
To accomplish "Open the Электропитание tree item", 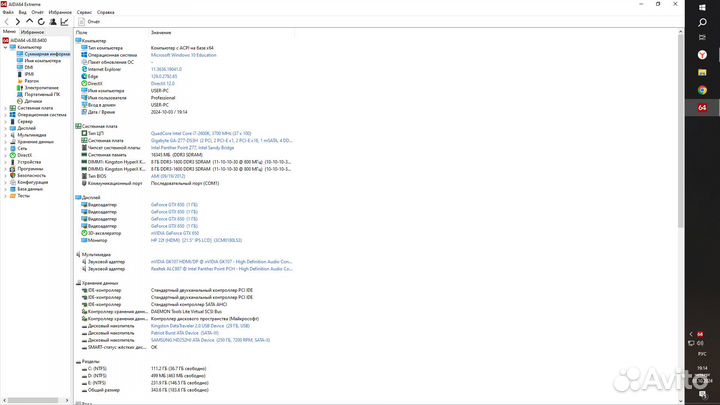I will 41,88.
